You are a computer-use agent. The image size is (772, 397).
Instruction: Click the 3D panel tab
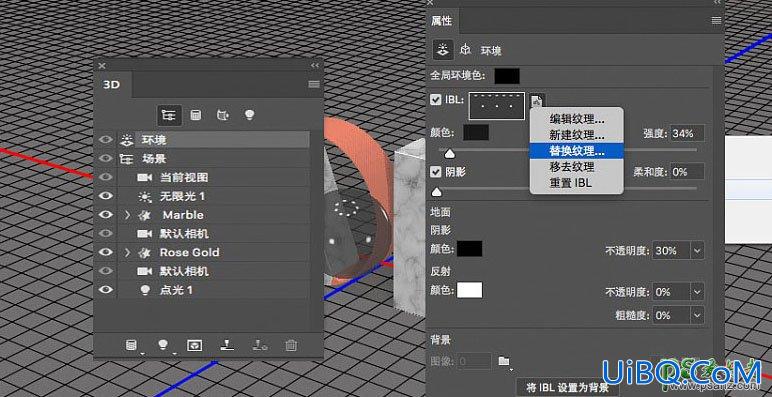coord(112,84)
